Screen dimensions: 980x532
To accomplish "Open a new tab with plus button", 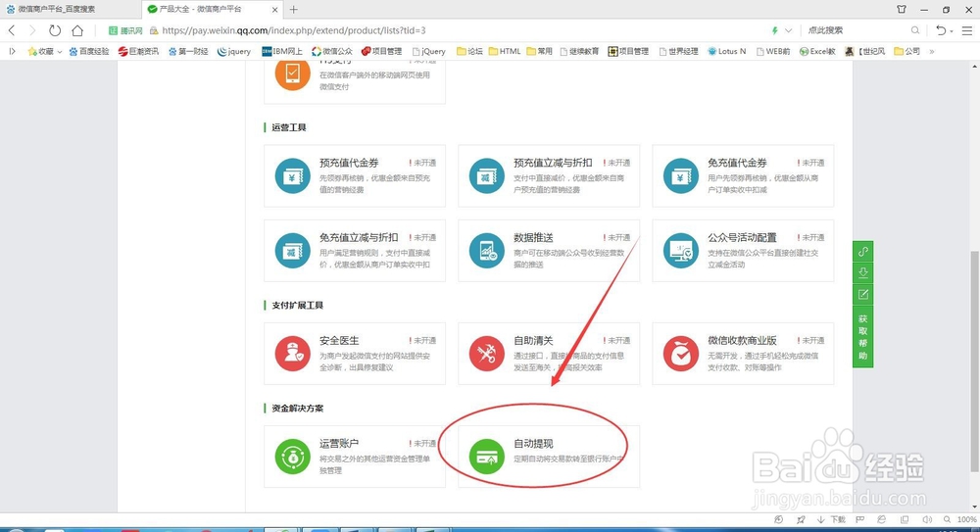I will [x=293, y=10].
